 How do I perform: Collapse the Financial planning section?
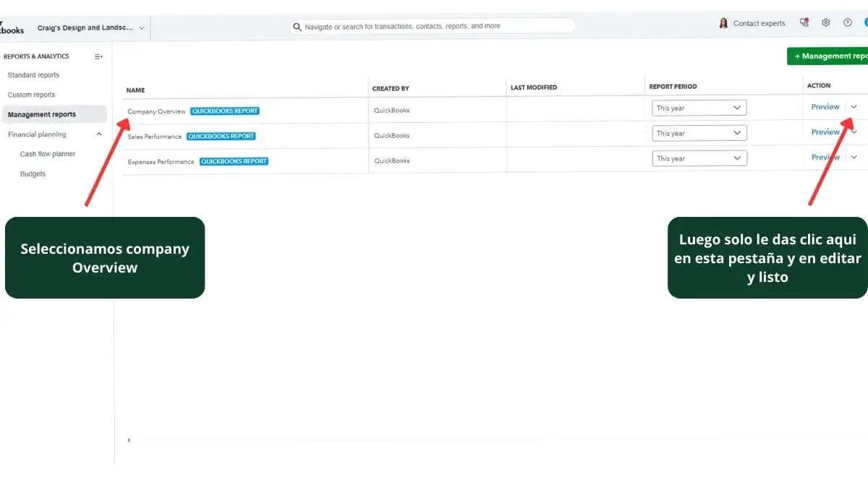[x=99, y=134]
